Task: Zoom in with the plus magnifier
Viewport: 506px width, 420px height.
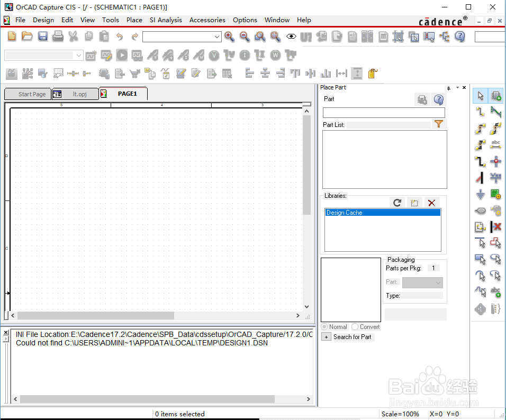Action: (229, 36)
